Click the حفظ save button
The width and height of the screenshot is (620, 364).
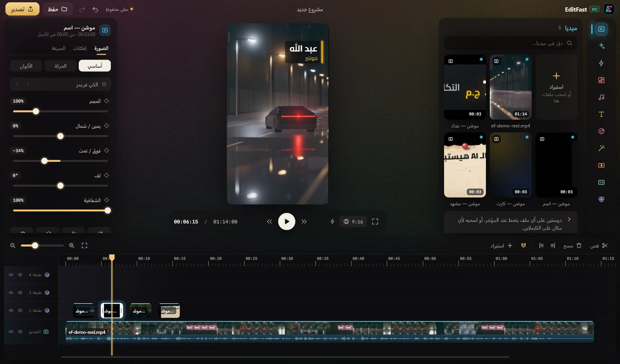57,9
